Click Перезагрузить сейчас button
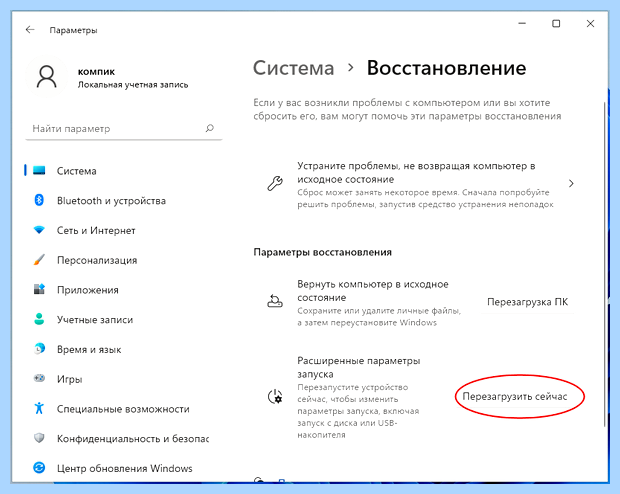Image resolution: width=620 pixels, height=494 pixels. pos(515,396)
